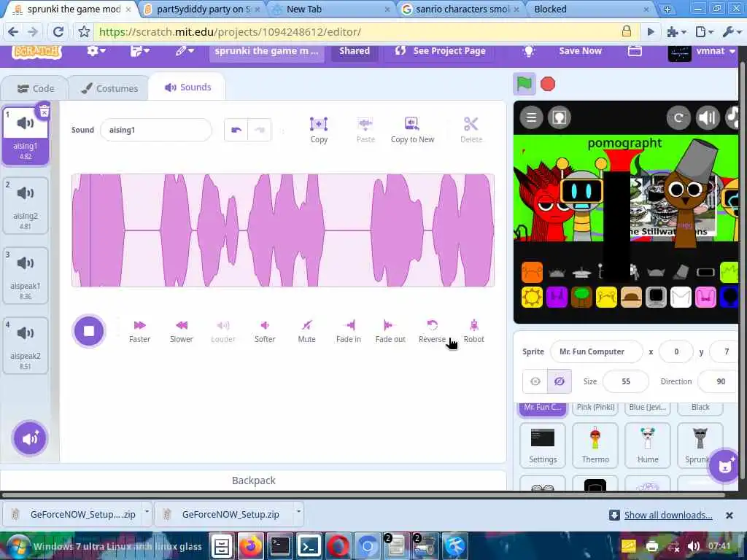747x560 pixels.
Task: Select the Settings sprite
Action: pyautogui.click(x=543, y=446)
